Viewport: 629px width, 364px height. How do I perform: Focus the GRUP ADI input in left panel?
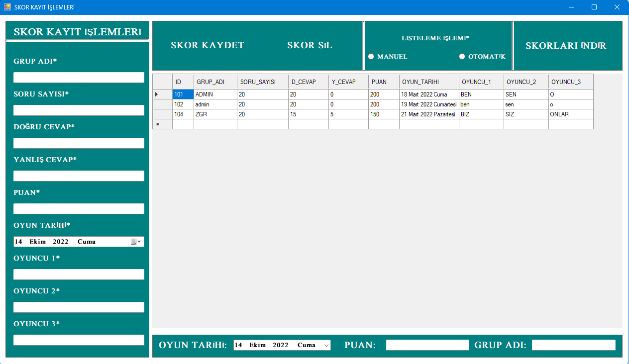[79, 78]
